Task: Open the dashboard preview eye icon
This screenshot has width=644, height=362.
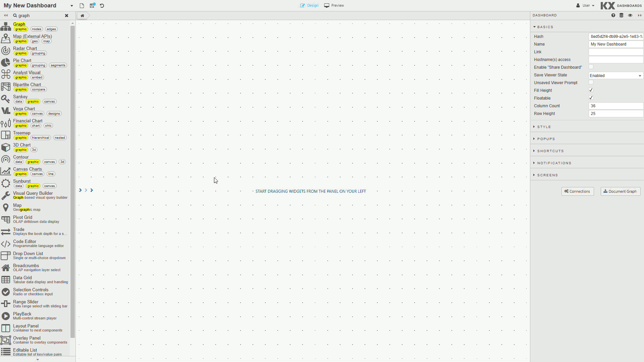Action: pyautogui.click(x=630, y=15)
